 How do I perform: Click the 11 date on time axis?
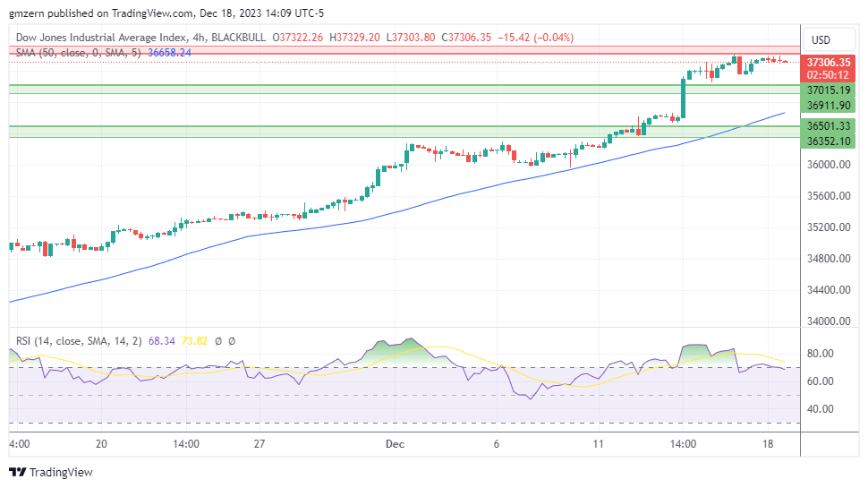coord(598,444)
